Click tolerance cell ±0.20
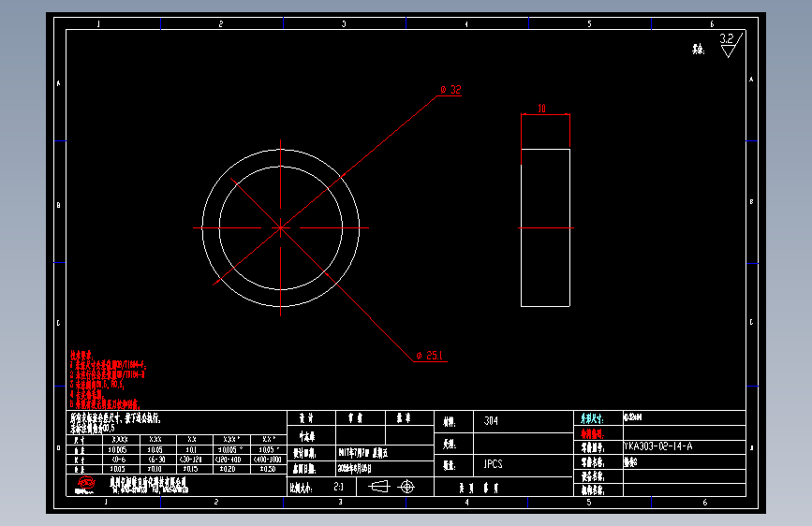Viewport: 812px width, 526px height. pyautogui.click(x=227, y=469)
